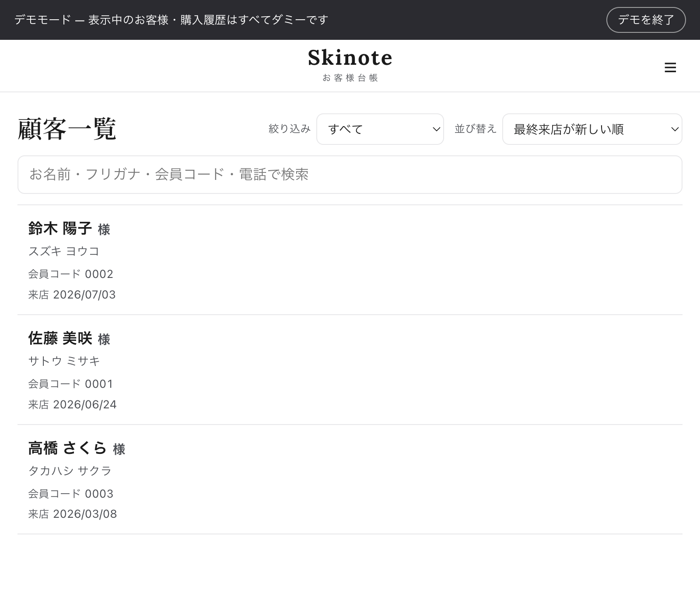Click 会員コード 0003 text
Image resolution: width=700 pixels, height=590 pixels.
click(x=71, y=494)
